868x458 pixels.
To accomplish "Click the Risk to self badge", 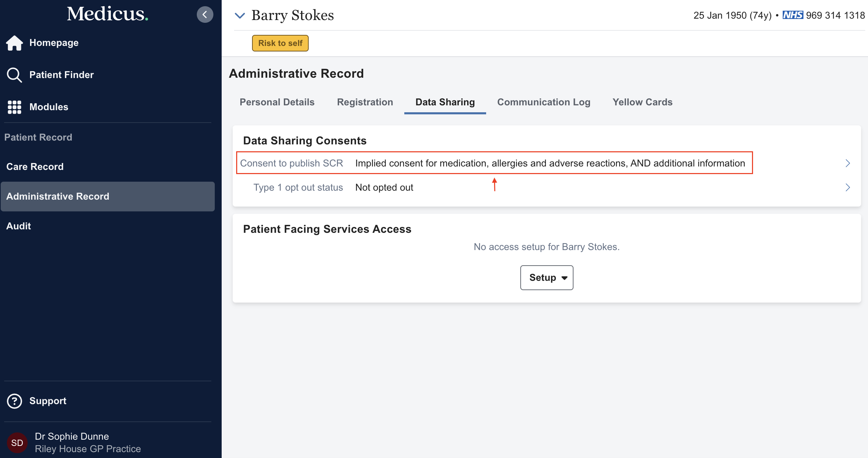I will [x=280, y=43].
